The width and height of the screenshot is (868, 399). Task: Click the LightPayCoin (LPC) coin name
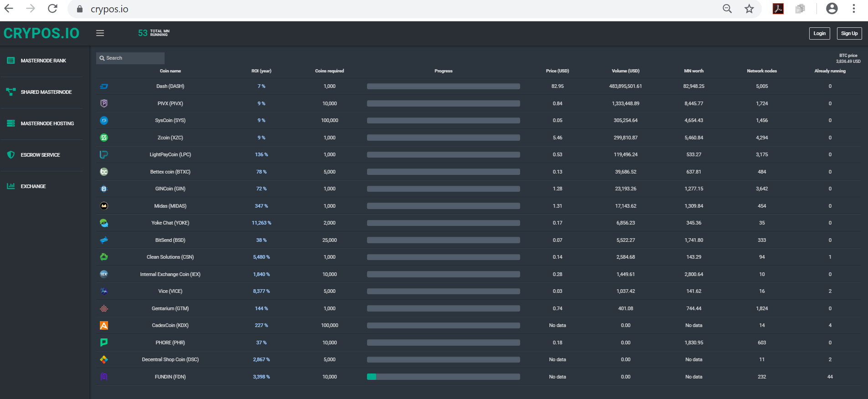(x=170, y=155)
